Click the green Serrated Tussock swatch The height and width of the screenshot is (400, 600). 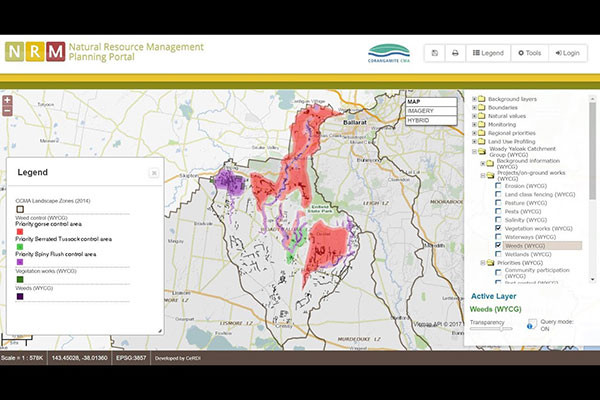[20, 247]
